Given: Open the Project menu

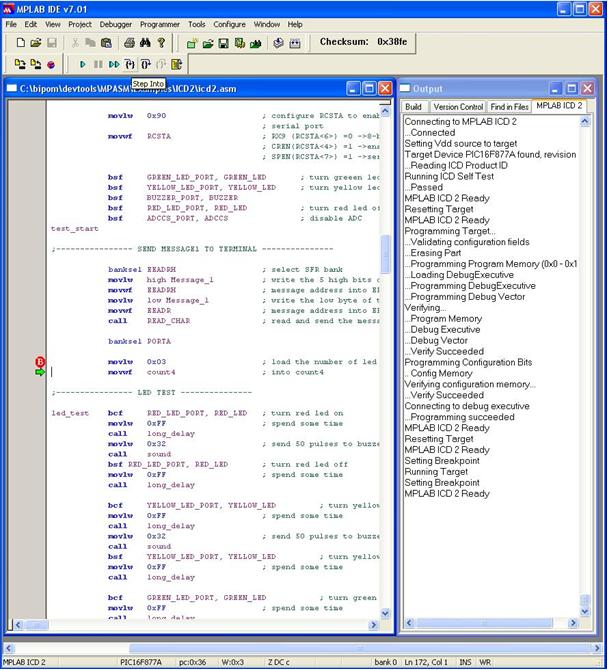Looking at the screenshot, I should point(80,24).
